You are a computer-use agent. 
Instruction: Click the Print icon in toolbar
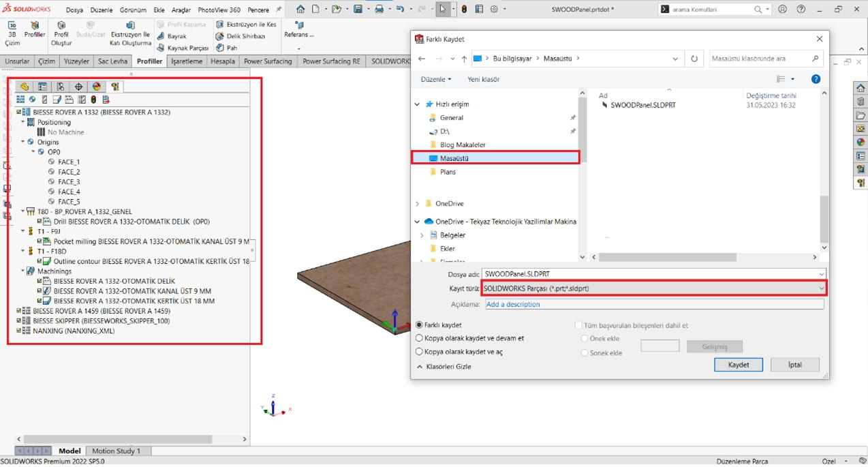[x=379, y=10]
